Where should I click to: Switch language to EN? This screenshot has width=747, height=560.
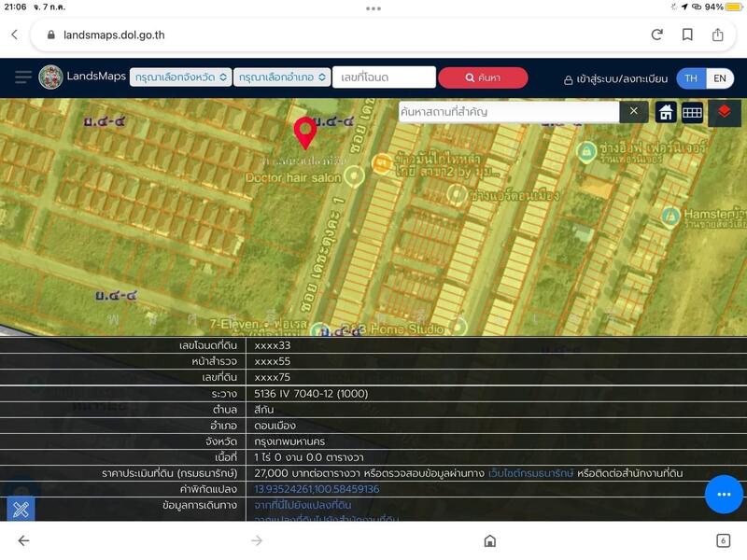pyautogui.click(x=720, y=78)
